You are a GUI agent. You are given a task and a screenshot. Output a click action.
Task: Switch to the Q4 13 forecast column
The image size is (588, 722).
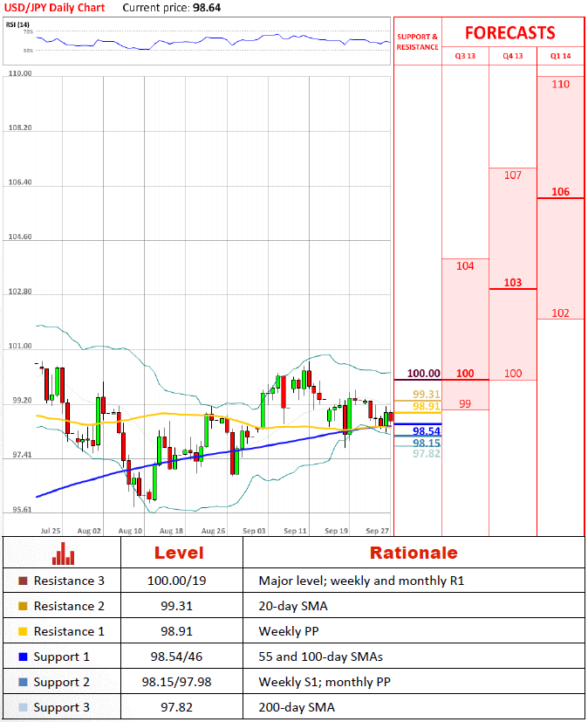[x=513, y=56]
